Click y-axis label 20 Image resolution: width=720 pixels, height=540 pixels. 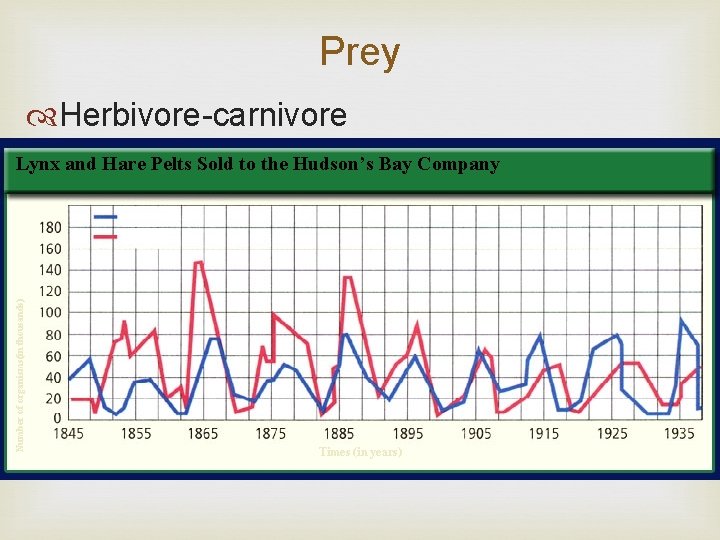[54, 399]
